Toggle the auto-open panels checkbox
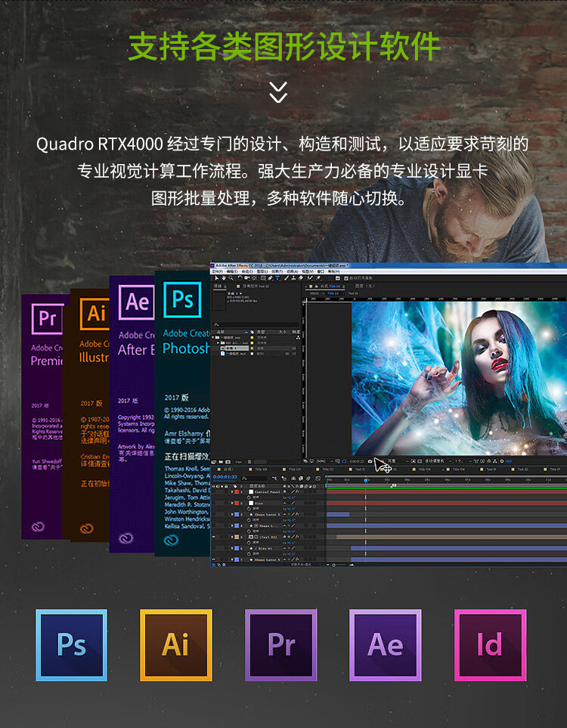Image resolution: width=567 pixels, height=728 pixels. point(346,278)
